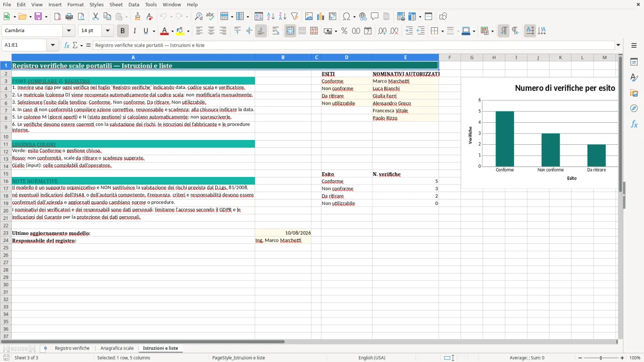644x362 pixels.
Task: Format cell as date
Action: [x=368, y=31]
